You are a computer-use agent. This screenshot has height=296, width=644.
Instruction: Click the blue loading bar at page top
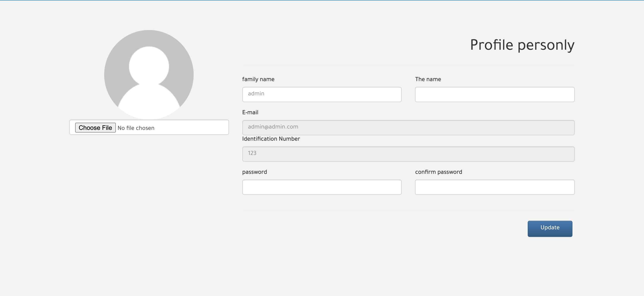322,0
